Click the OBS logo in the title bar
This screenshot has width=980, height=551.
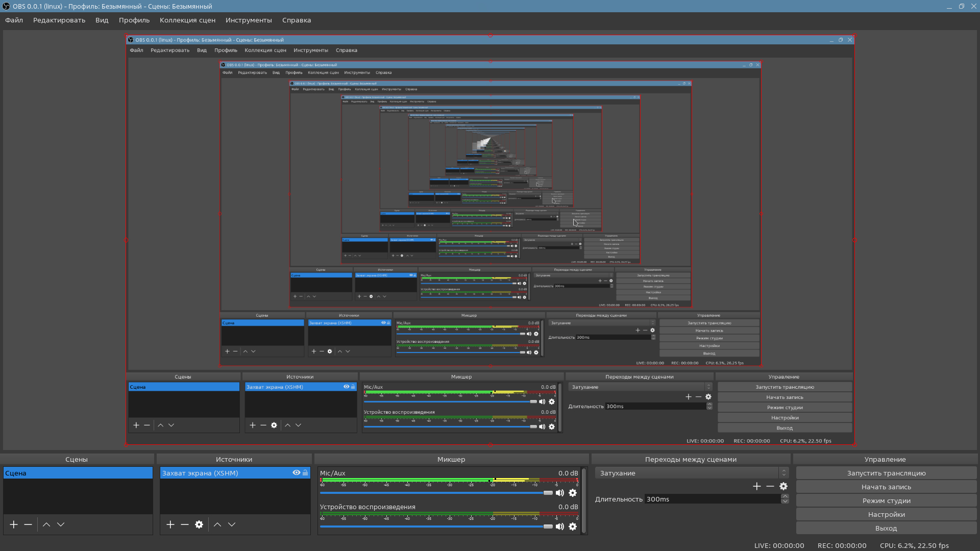(x=6, y=6)
